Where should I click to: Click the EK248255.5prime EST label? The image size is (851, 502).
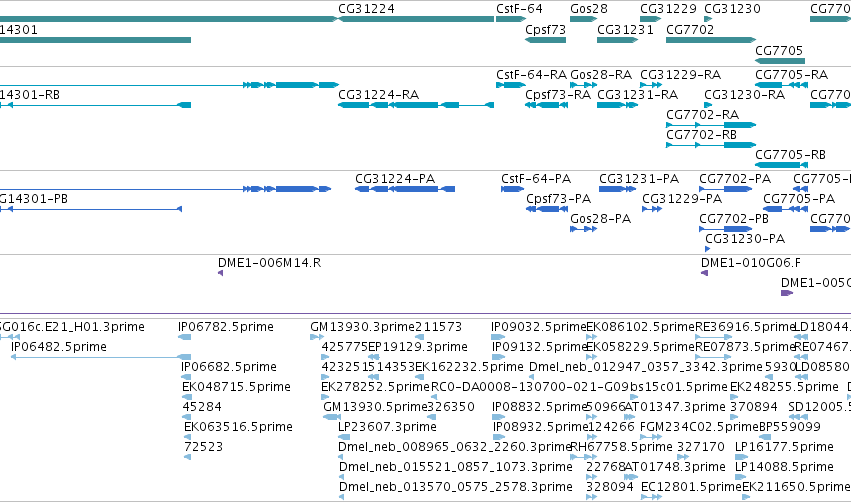pos(784,387)
